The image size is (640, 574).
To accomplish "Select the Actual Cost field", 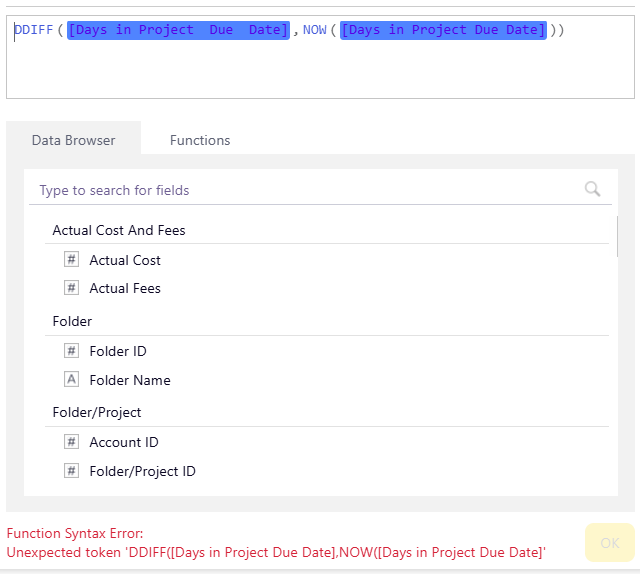I will [125, 260].
